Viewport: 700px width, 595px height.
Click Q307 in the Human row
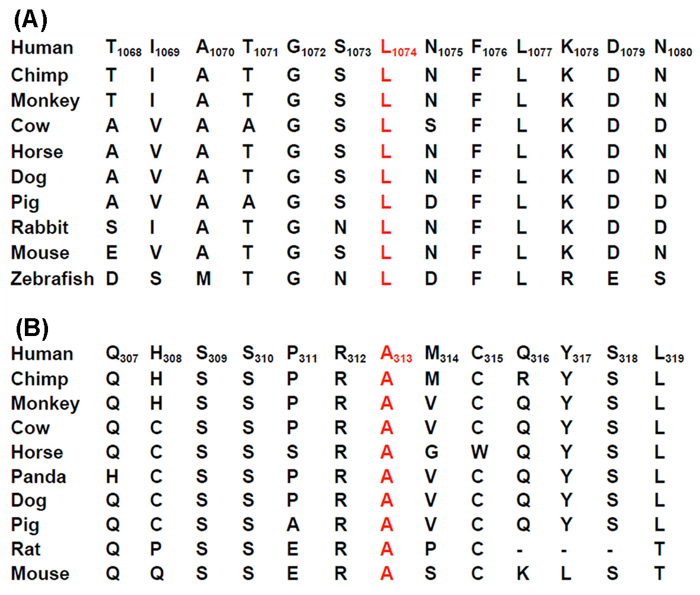119,355
